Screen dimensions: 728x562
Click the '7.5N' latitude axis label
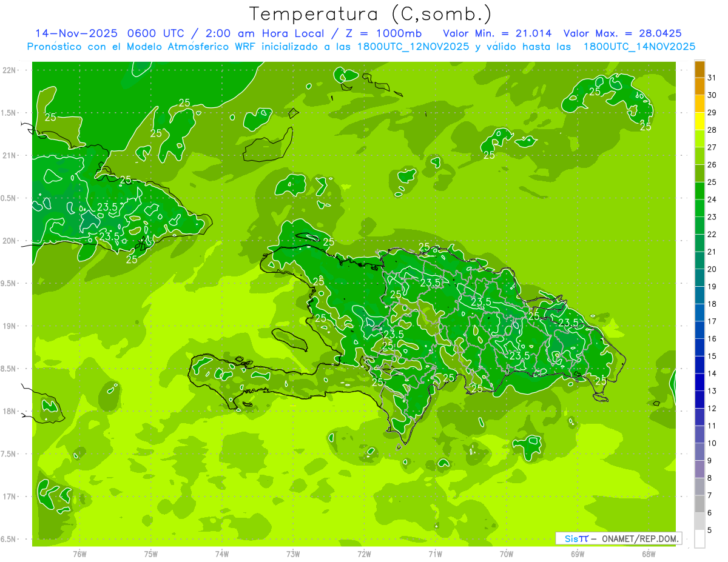point(8,454)
